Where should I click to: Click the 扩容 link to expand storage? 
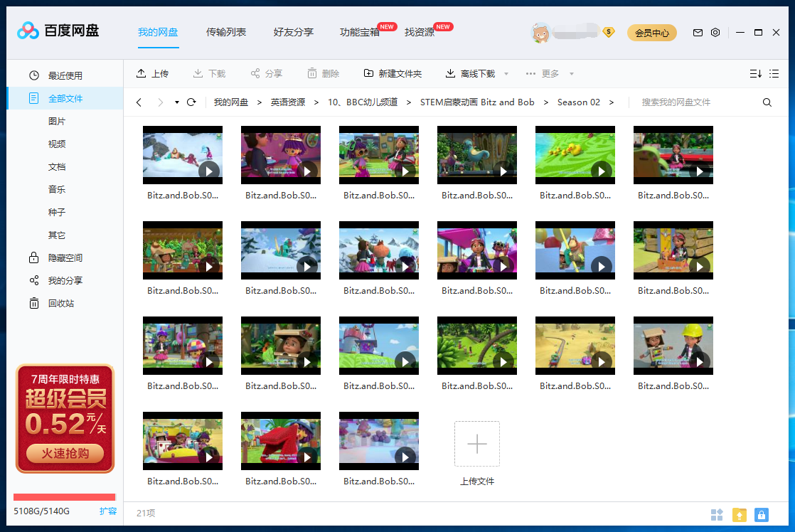107,511
